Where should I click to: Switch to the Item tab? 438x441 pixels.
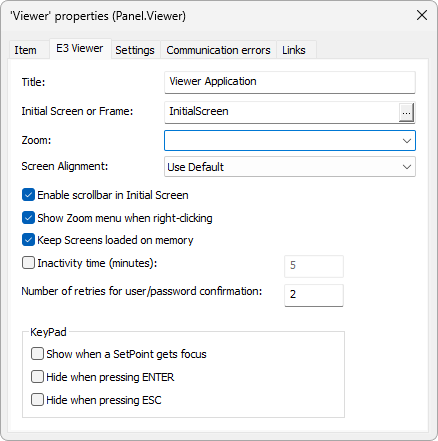[25, 50]
